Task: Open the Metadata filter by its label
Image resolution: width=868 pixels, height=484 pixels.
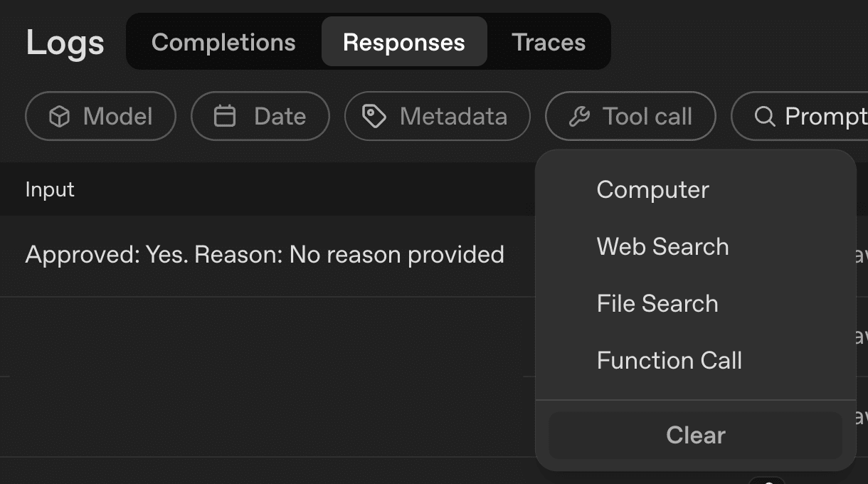Action: 453,117
